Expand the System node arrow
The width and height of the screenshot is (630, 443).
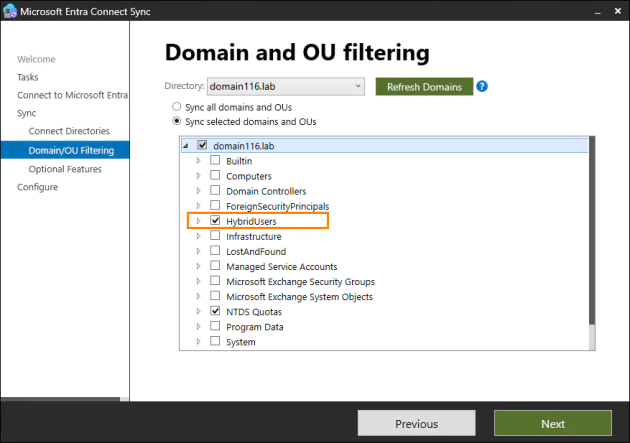pos(198,341)
